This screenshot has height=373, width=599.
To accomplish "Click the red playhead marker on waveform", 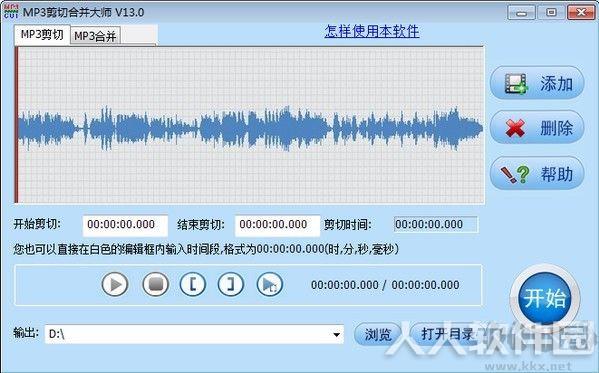I will tap(16, 125).
